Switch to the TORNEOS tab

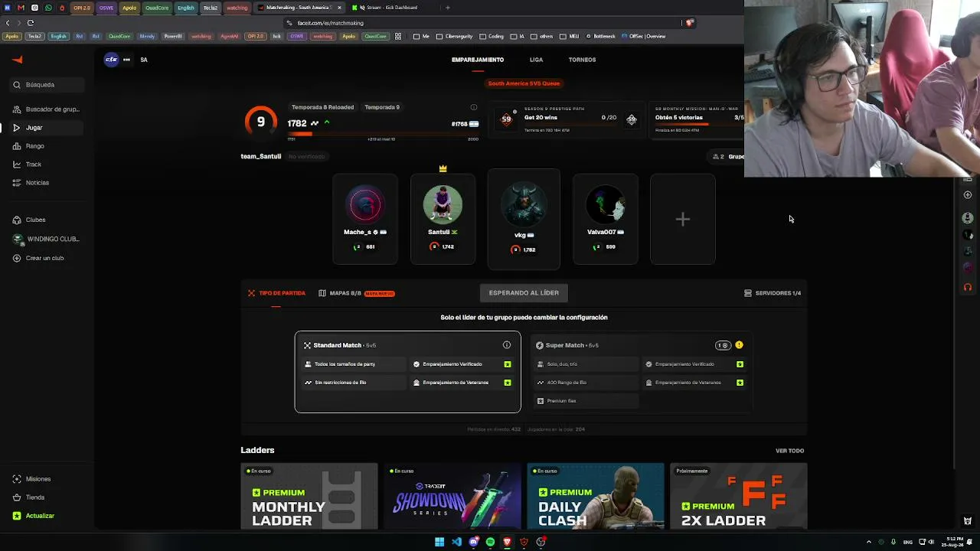click(582, 60)
